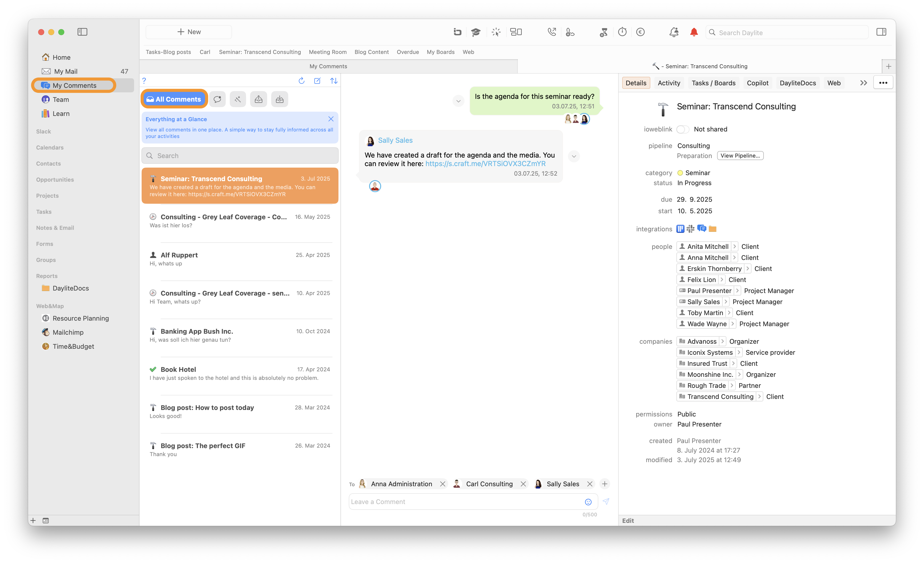Open Meeting Room favorites bar item
The width and height of the screenshot is (924, 563).
pyautogui.click(x=328, y=52)
